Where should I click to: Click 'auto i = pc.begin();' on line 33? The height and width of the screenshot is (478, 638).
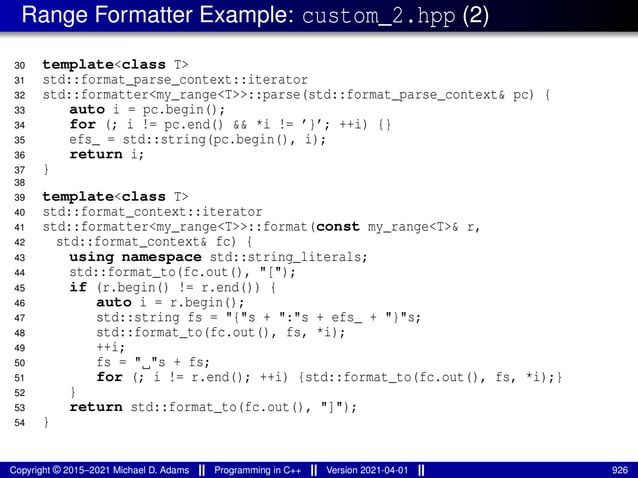(x=147, y=110)
